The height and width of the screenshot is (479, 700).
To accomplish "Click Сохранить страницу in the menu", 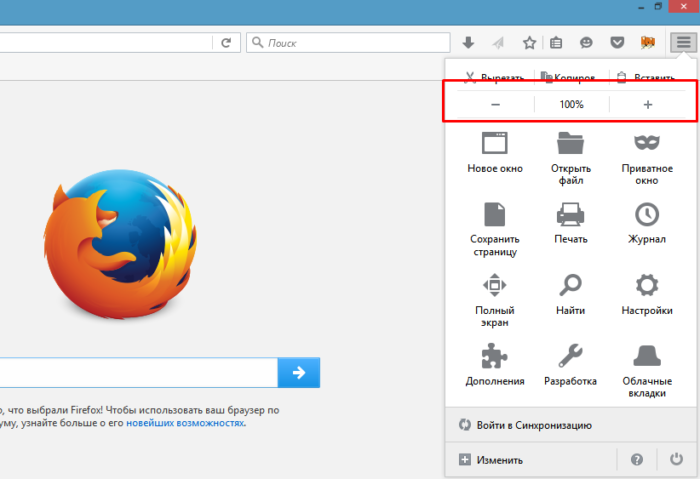I will 495,229.
